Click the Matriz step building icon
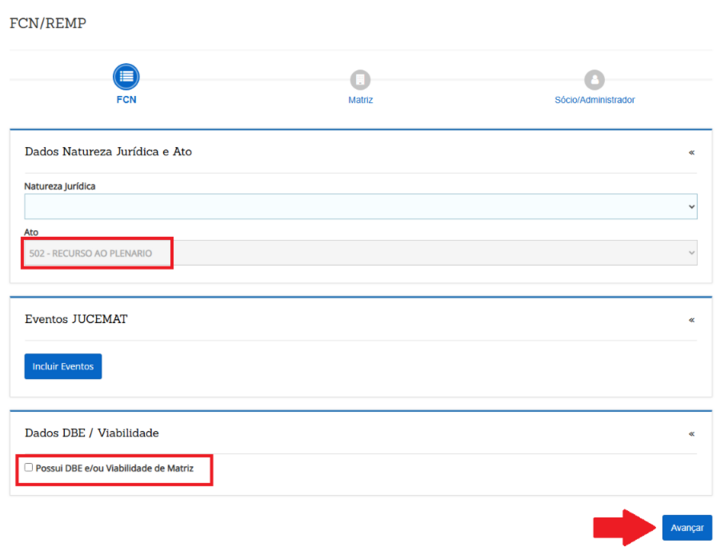The height and width of the screenshot is (547, 720). (360, 79)
